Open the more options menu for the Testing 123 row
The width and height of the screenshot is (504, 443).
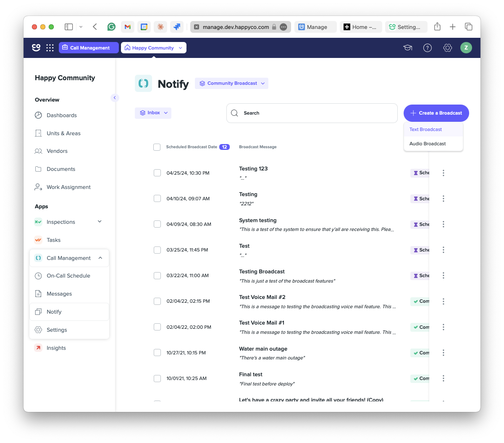point(443,173)
